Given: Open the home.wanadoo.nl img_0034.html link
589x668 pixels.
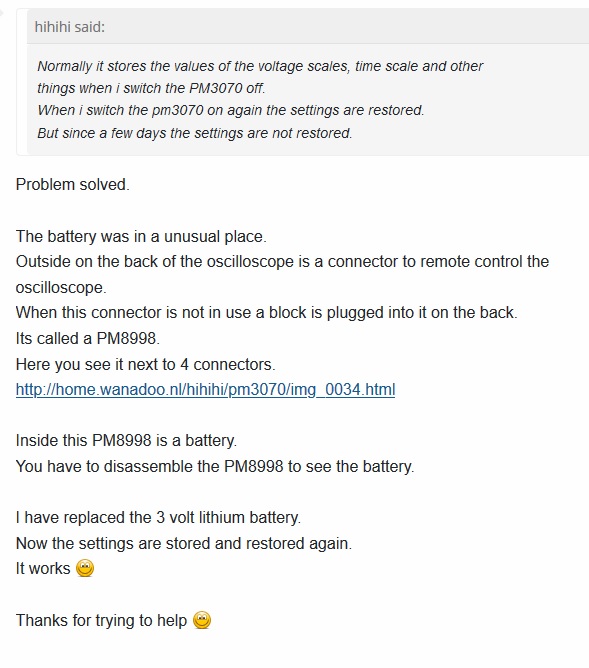Looking at the screenshot, I should tap(205, 390).
